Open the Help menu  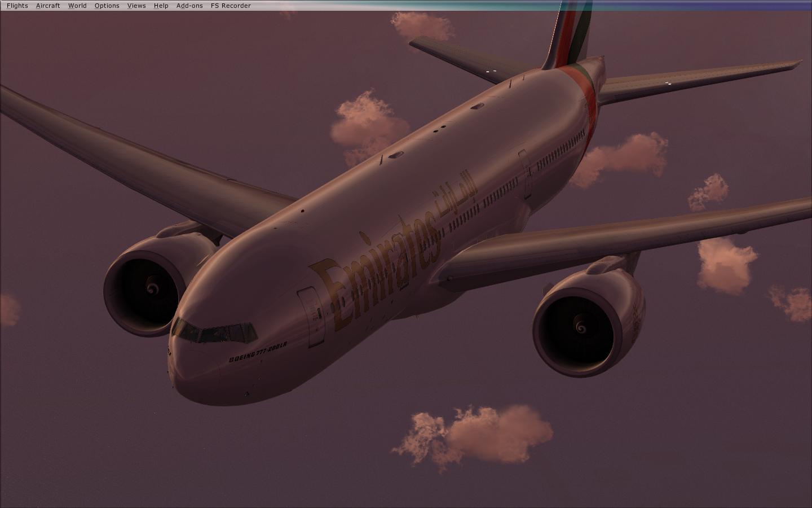(161, 6)
